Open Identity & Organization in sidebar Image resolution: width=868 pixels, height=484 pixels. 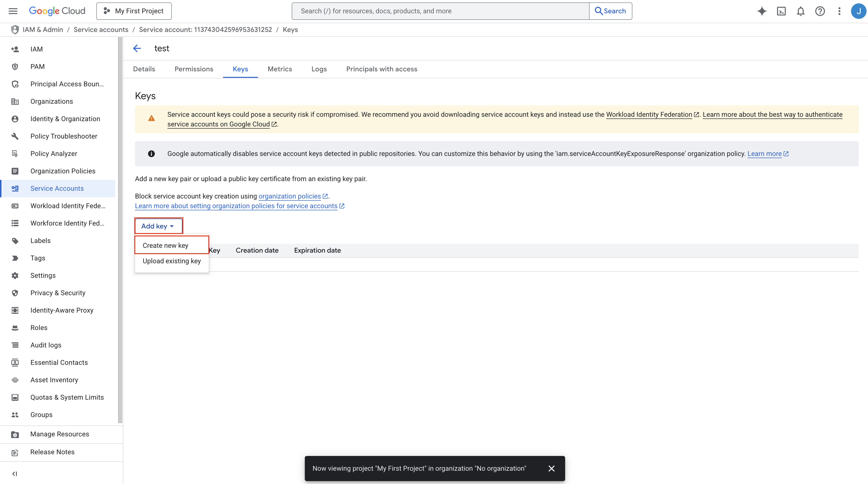(x=58, y=119)
